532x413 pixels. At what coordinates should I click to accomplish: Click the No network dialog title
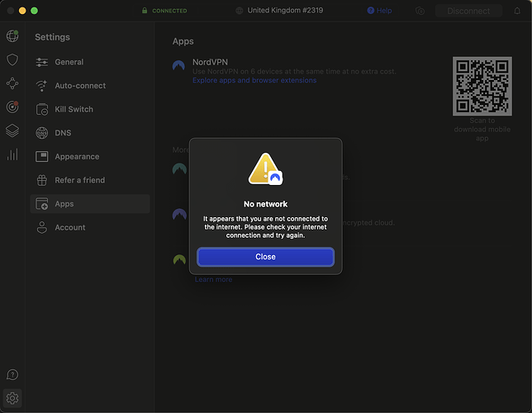265,204
